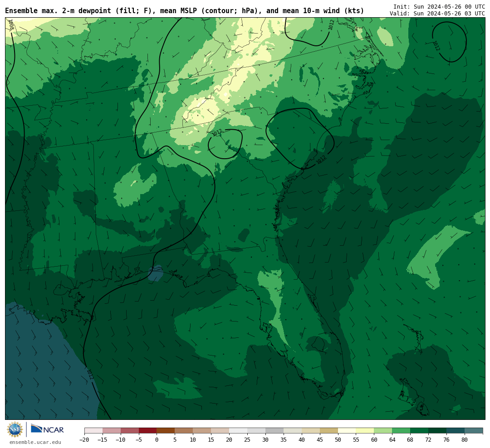Pick the -10 to -5 colorbar swatch
The width and height of the screenshot is (490, 448).
130,431
